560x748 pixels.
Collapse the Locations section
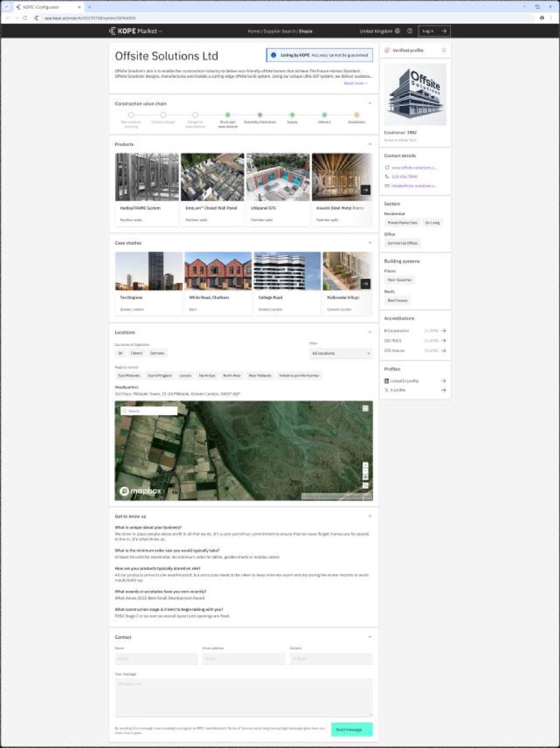370,332
